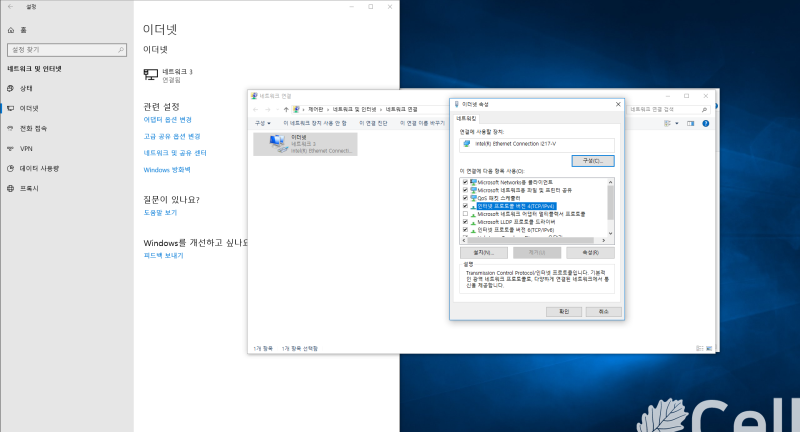Click the vertical scrollbar in the protocol list
Screen dimensions: 800x432
[x=610, y=202]
